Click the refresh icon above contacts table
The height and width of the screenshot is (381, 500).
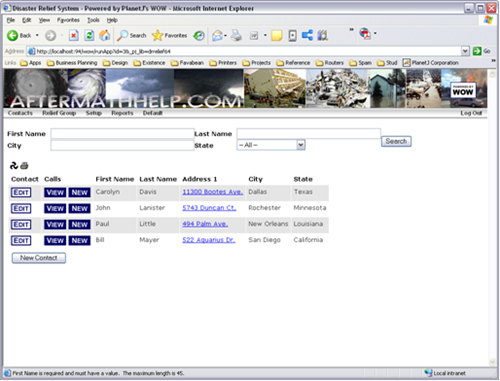[14, 165]
